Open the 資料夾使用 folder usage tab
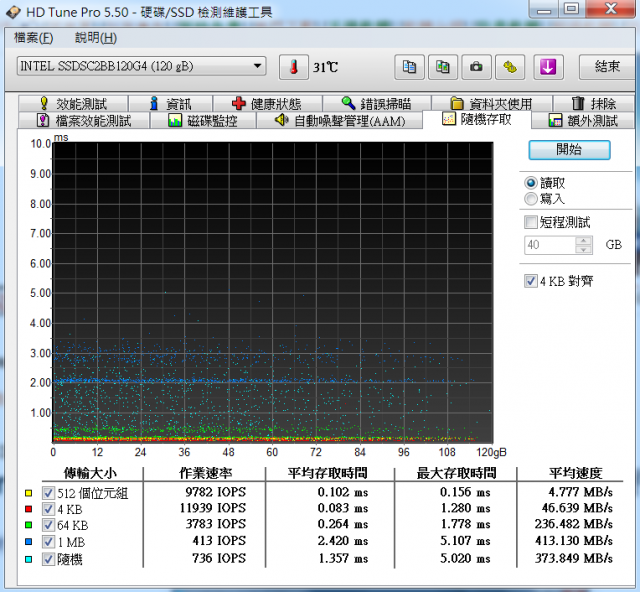The width and height of the screenshot is (640, 592). click(x=492, y=104)
